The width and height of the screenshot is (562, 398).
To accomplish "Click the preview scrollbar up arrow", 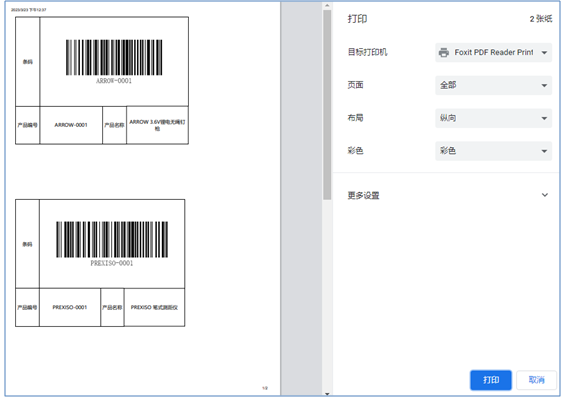I will pyautogui.click(x=327, y=5).
